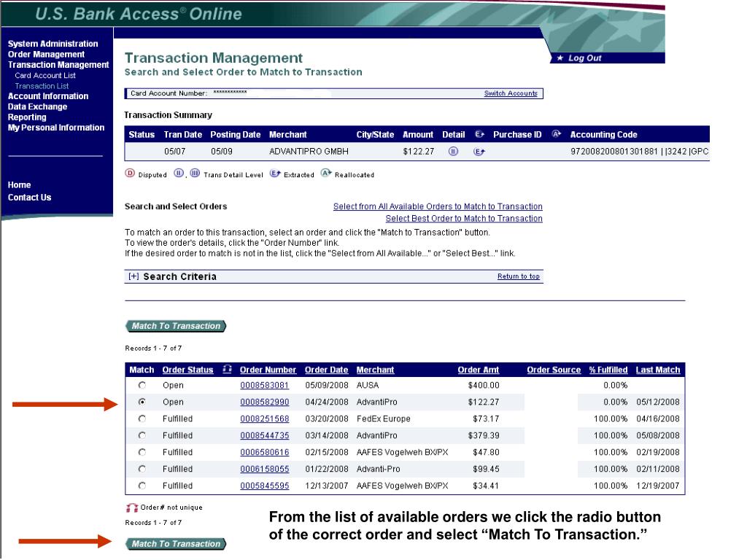Expand the Search Criteria section
The height and width of the screenshot is (560, 747).
133,276
